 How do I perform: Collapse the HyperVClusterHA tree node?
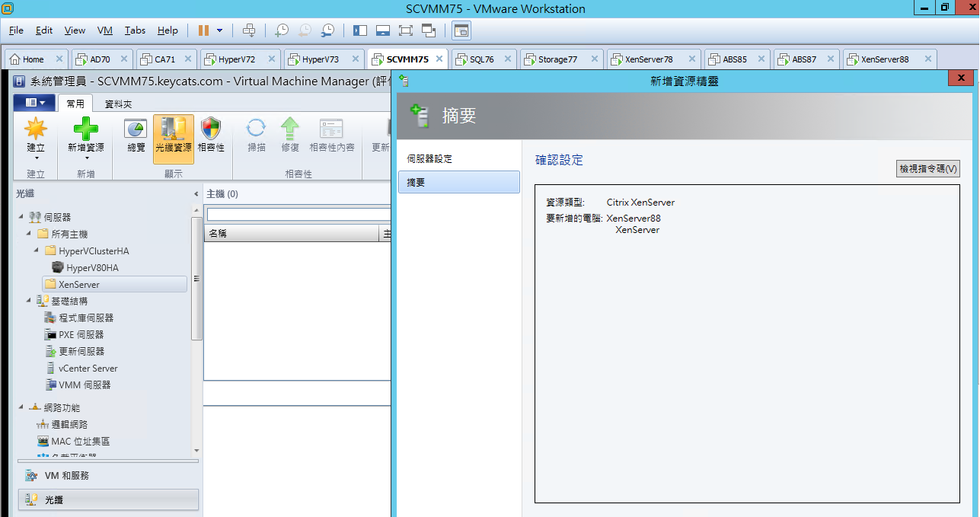[37, 251]
